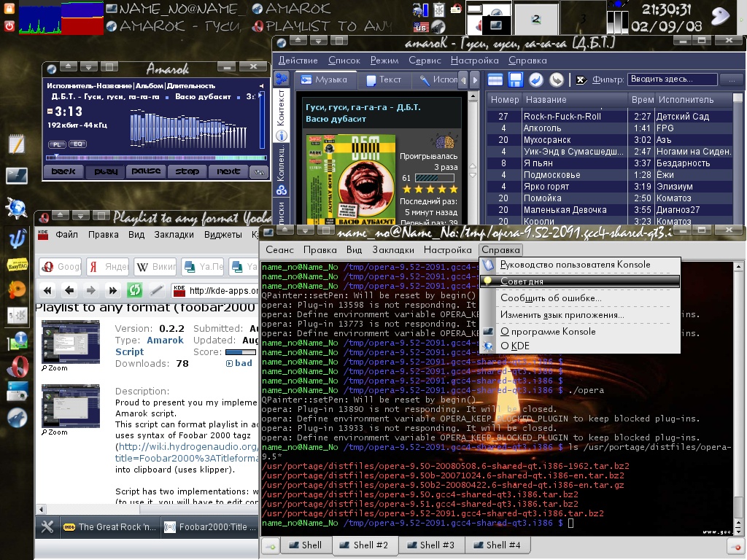The height and width of the screenshot is (560, 747).
Task: Toggle the EQ equalizer button in Amarok player
Action: (77, 144)
